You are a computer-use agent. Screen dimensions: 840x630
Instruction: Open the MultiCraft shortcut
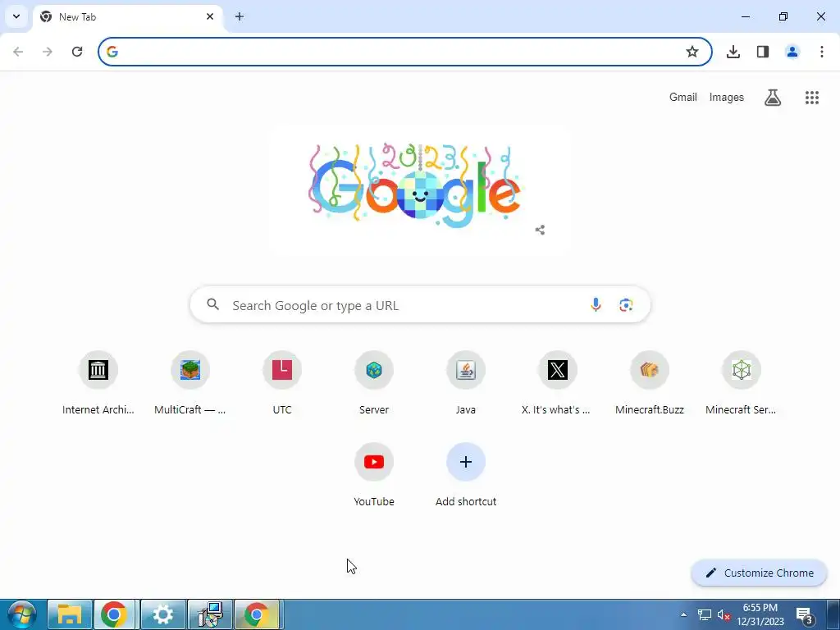[190, 383]
